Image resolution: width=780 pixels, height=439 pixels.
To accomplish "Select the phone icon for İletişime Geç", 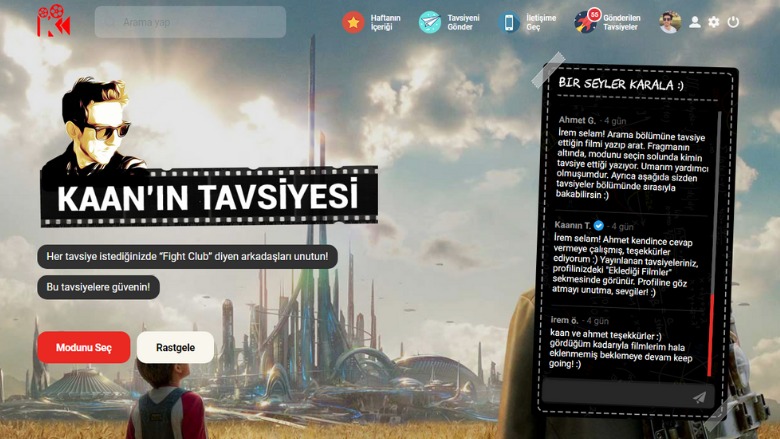I will [x=509, y=22].
